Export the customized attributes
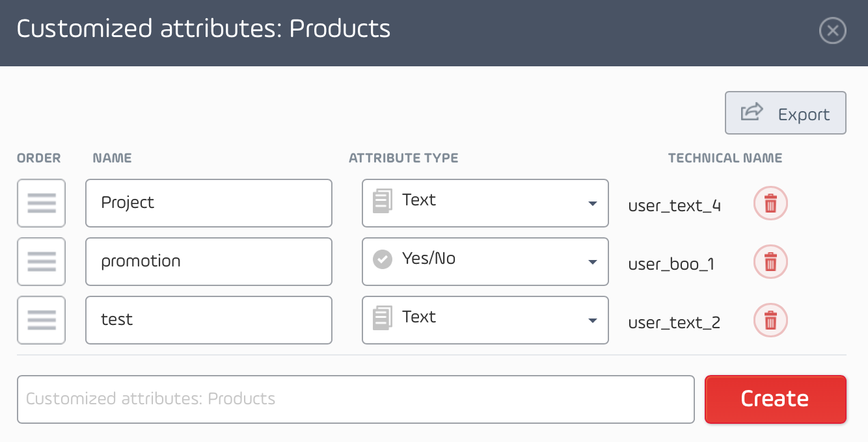868x442 pixels. tap(786, 113)
